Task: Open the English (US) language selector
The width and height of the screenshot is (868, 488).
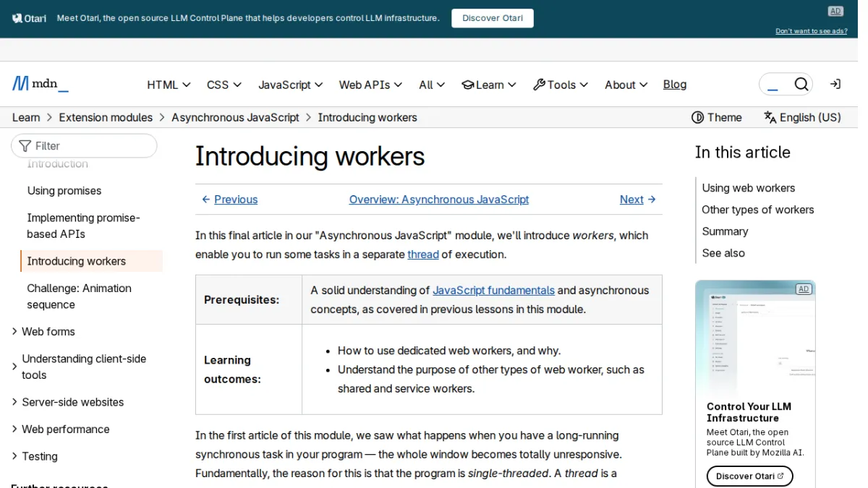Action: (803, 117)
